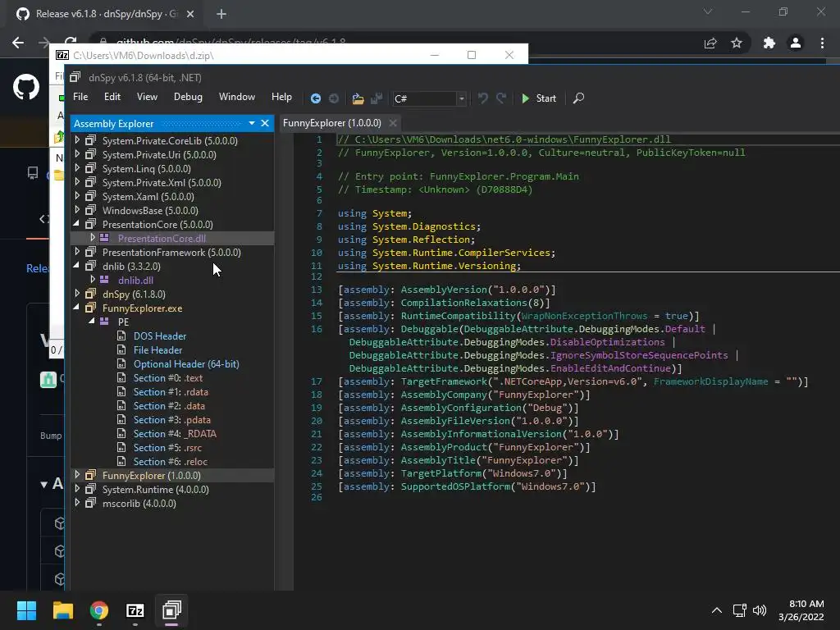Select File Header under PE
840x630 pixels.
(x=157, y=349)
